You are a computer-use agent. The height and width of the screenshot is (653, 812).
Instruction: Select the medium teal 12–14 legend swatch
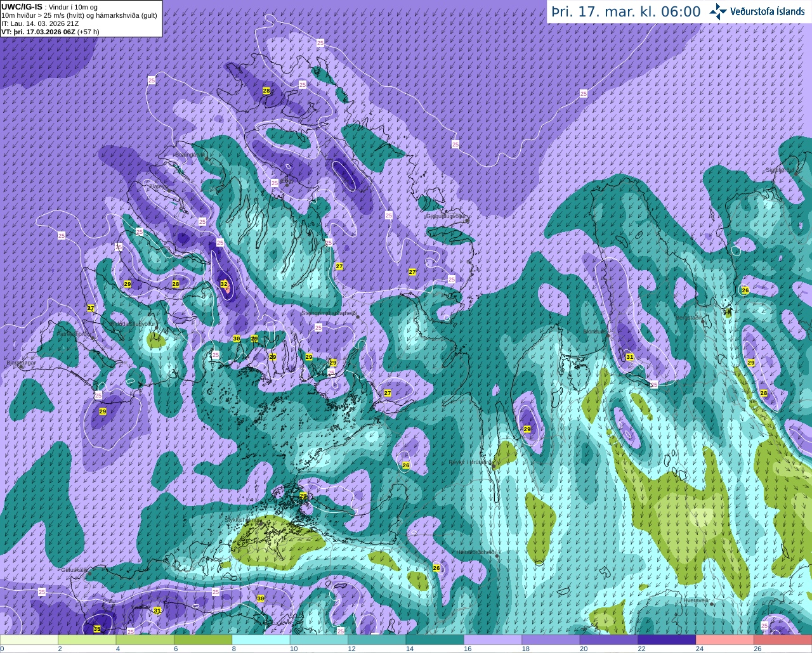click(377, 640)
